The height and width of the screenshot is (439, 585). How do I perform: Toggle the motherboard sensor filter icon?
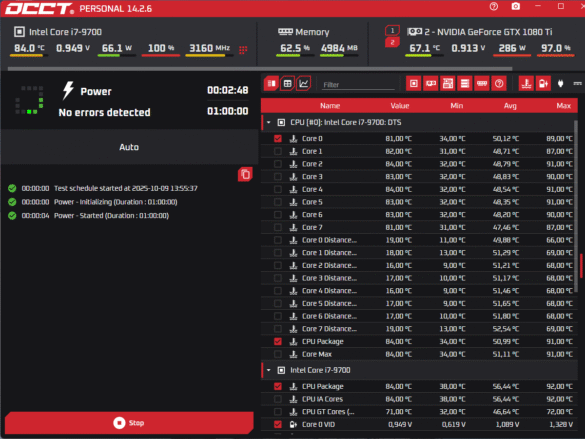(448, 84)
